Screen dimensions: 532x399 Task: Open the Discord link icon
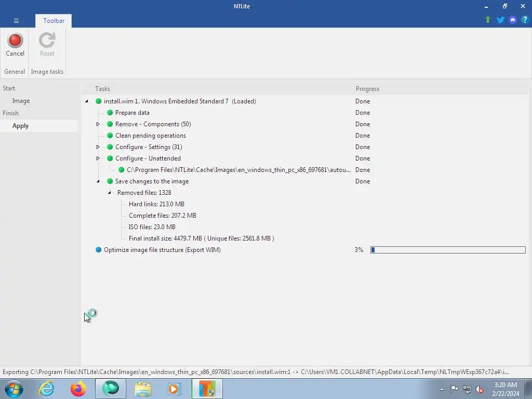tap(513, 20)
